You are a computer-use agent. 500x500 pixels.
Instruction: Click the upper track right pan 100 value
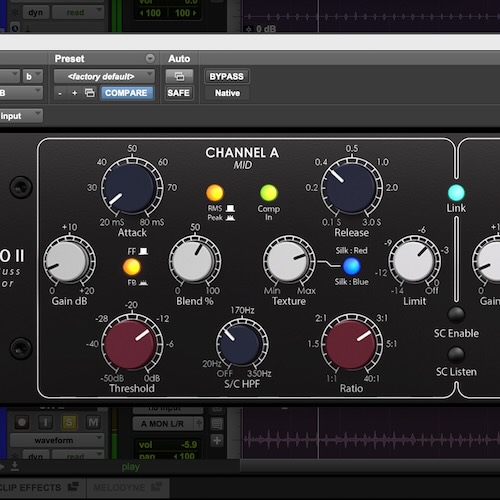(186, 13)
